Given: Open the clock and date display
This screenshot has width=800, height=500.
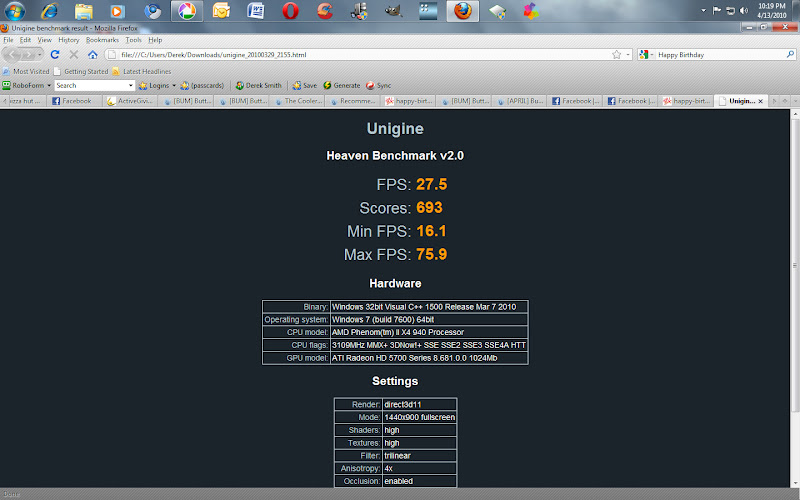Looking at the screenshot, I should coord(771,11).
